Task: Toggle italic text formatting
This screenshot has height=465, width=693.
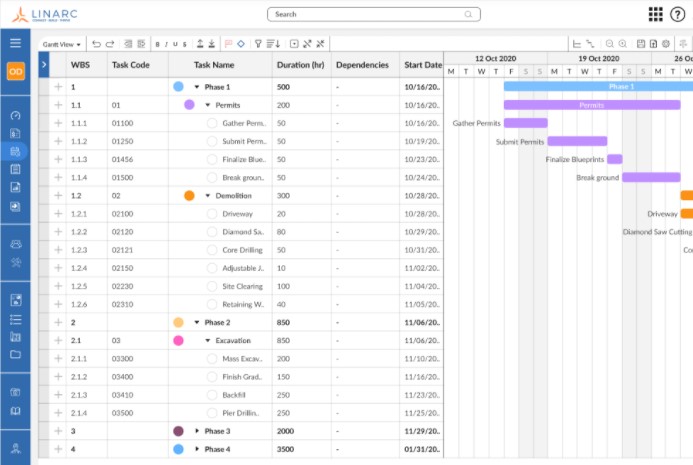Action: coord(166,44)
